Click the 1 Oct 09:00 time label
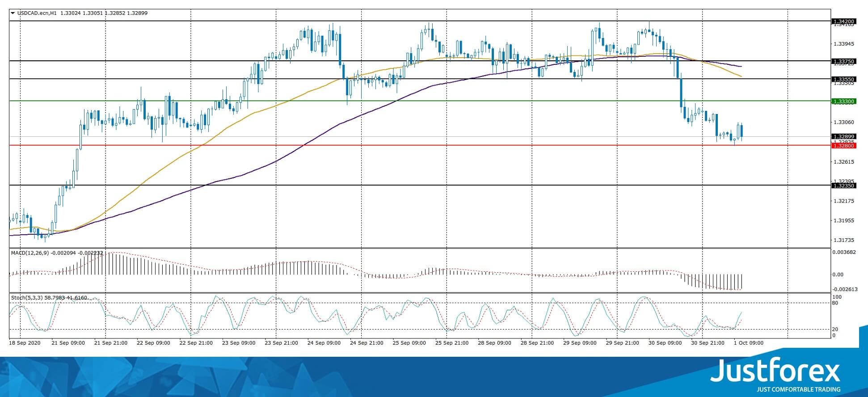868x397 pixels. pos(749,343)
